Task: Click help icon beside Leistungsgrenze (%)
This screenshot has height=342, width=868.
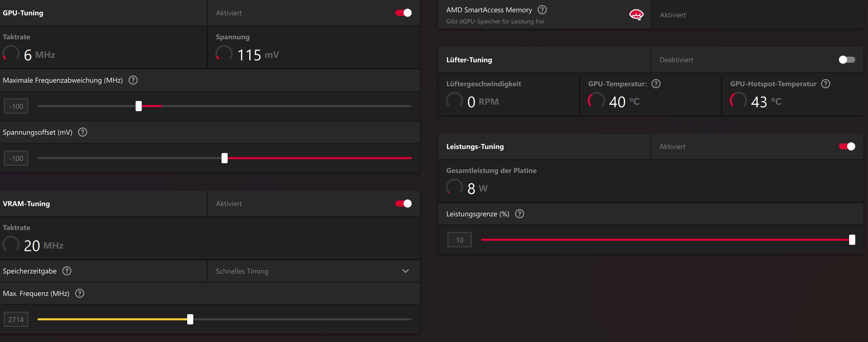Action: [519, 214]
